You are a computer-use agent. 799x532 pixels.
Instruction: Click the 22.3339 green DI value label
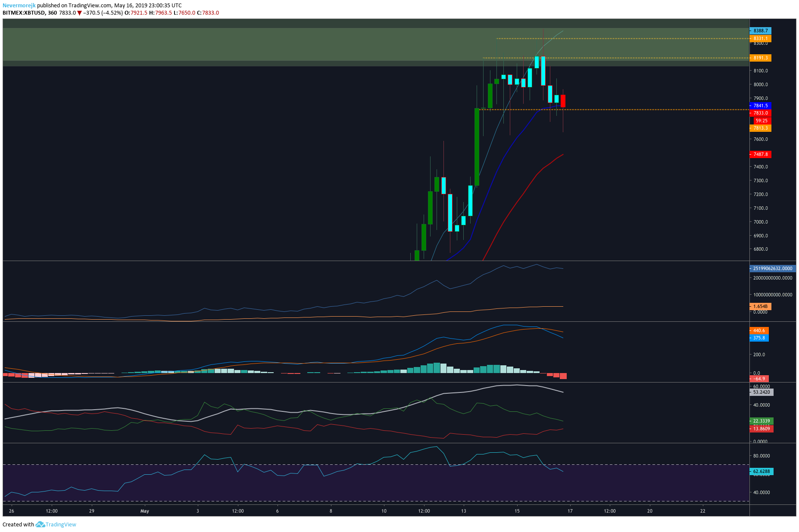tap(762, 421)
